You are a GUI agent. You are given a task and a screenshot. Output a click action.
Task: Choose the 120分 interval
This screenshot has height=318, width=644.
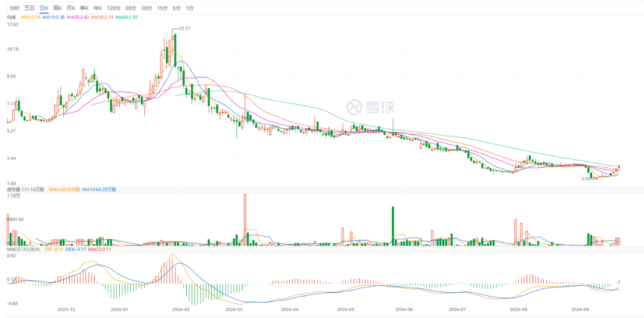tap(113, 8)
